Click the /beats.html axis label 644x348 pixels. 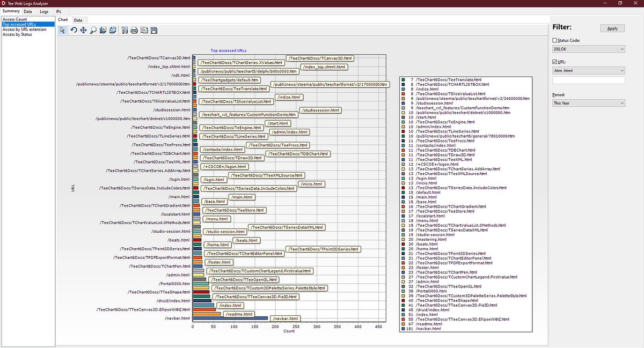tap(179, 240)
